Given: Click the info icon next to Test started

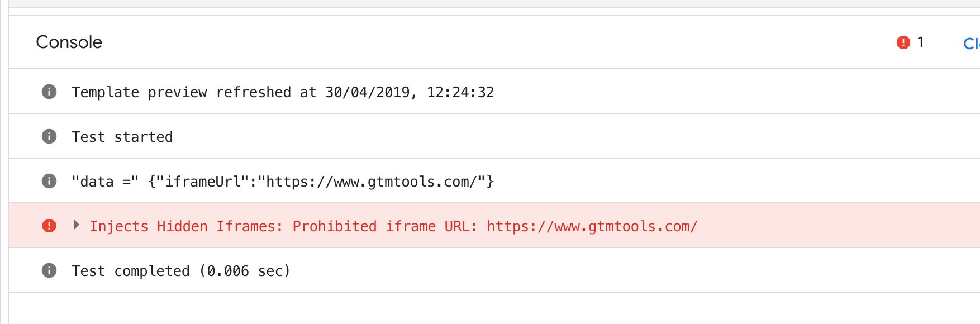Looking at the screenshot, I should pyautogui.click(x=49, y=136).
